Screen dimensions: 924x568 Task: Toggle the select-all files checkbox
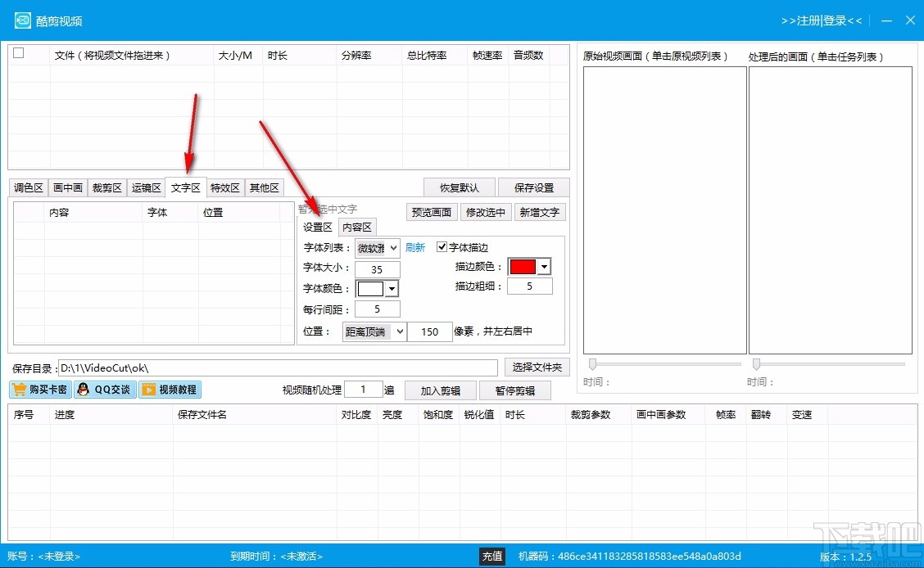[x=19, y=53]
